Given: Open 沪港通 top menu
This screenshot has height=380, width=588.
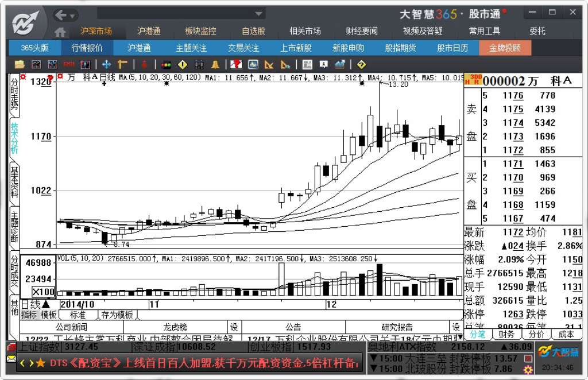Looking at the screenshot, I should [149, 31].
